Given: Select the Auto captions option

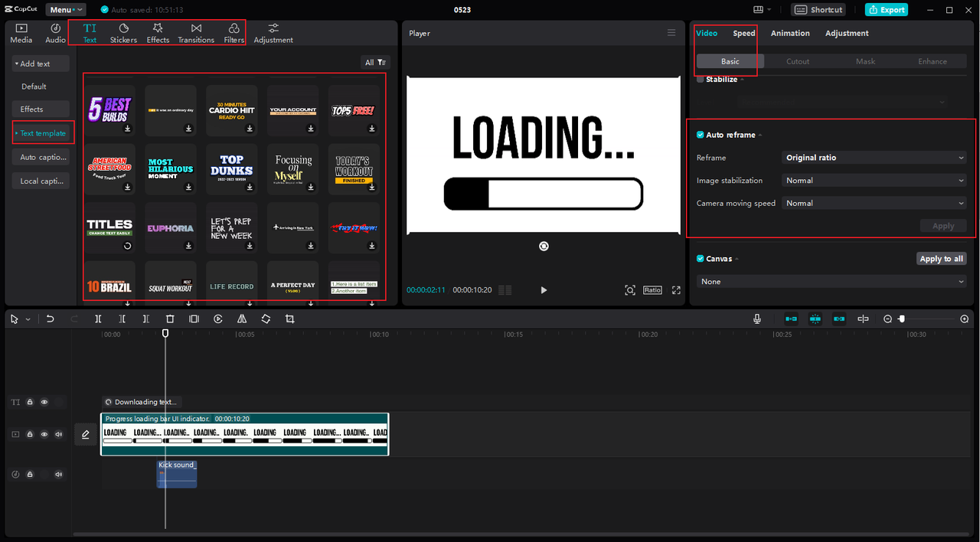Looking at the screenshot, I should click(41, 157).
